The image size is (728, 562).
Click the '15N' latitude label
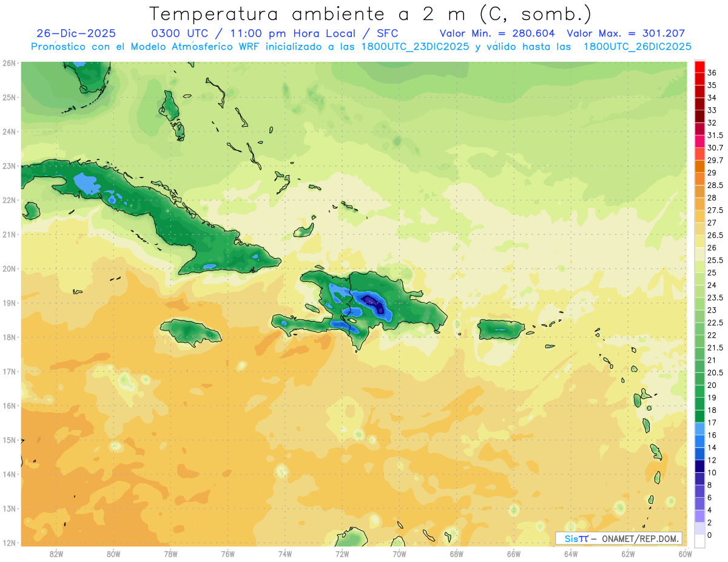click(8, 440)
